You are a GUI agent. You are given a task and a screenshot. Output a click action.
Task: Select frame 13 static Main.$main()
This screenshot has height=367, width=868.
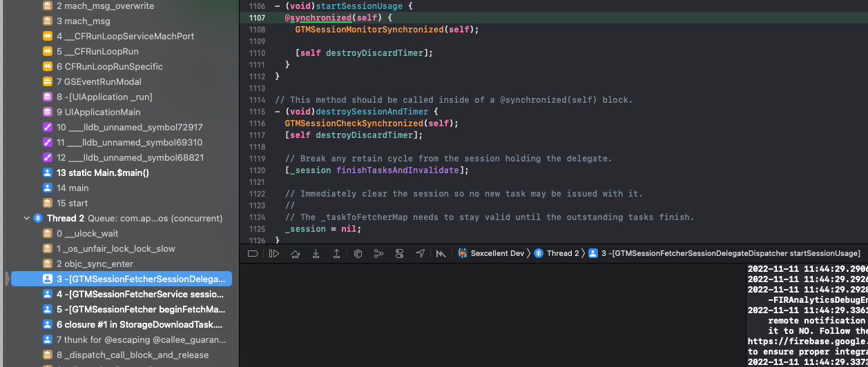pyautogui.click(x=121, y=172)
